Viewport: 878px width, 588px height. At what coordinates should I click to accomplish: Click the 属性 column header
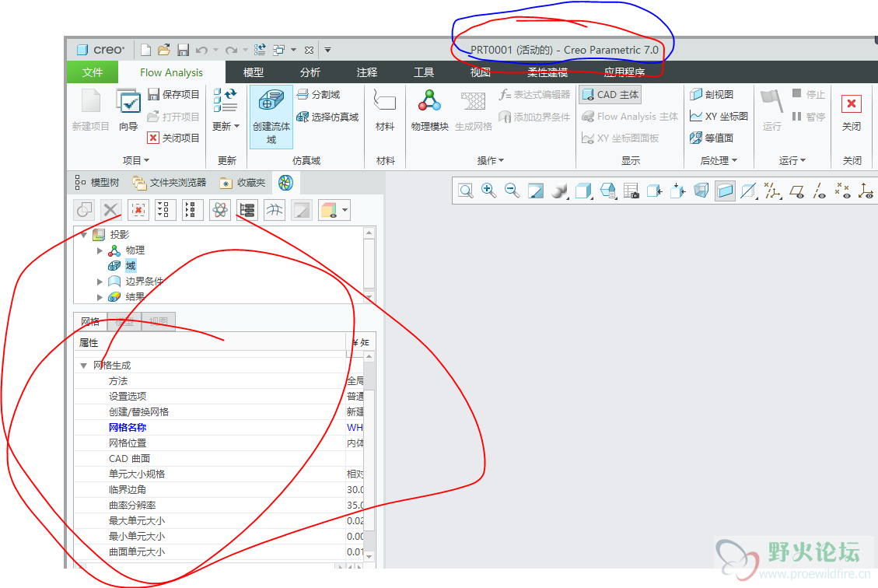click(x=210, y=343)
